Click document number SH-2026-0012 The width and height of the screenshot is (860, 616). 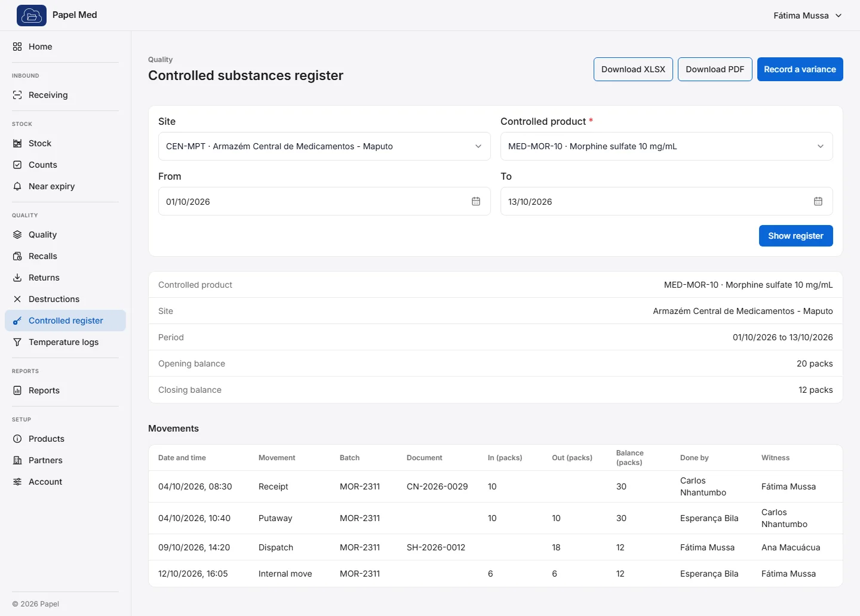pyautogui.click(x=436, y=547)
